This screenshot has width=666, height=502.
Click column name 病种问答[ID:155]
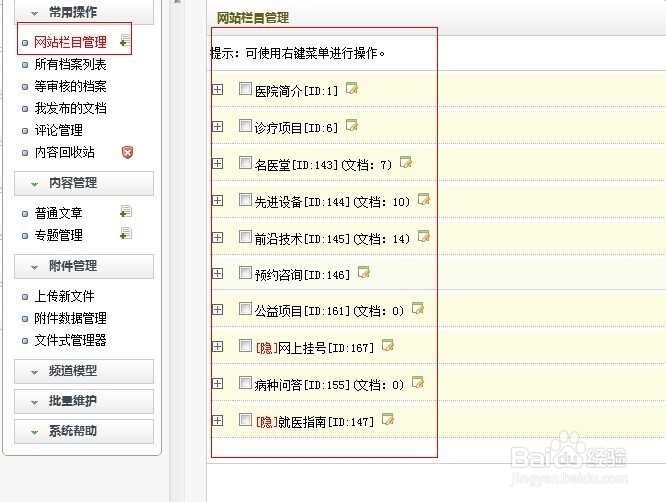(x=302, y=385)
